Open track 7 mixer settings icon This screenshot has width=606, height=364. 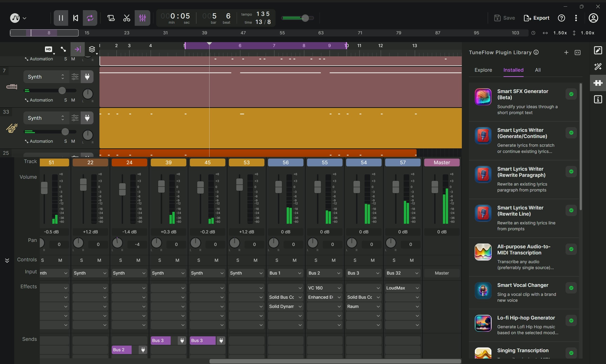pyautogui.click(x=75, y=77)
